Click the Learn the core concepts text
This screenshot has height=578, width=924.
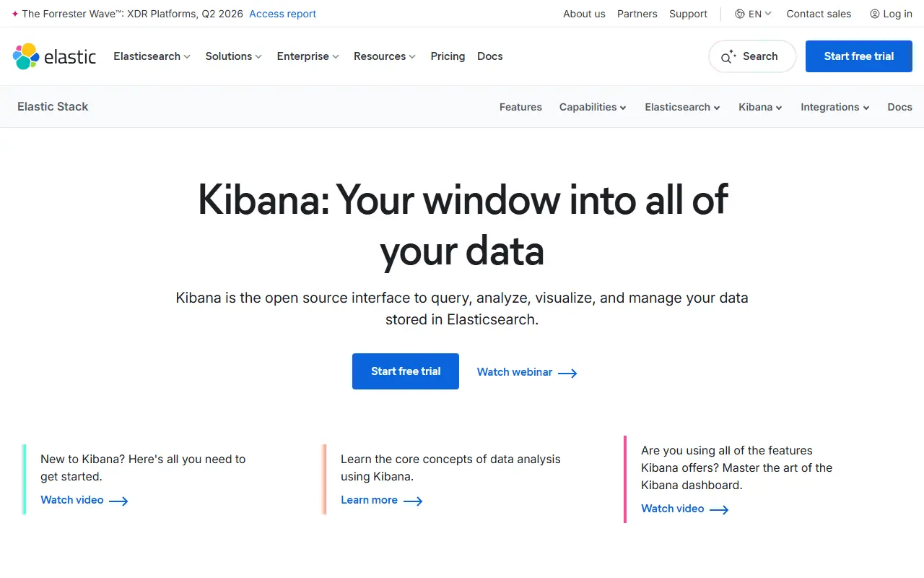[x=450, y=467]
